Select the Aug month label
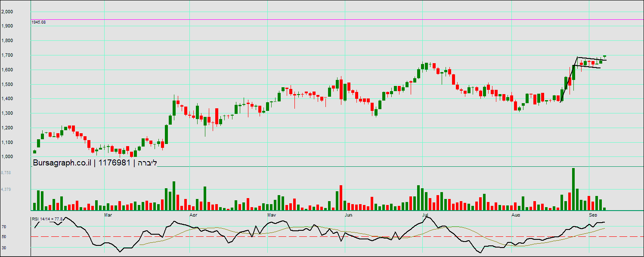644x257 pixels. tap(515, 214)
